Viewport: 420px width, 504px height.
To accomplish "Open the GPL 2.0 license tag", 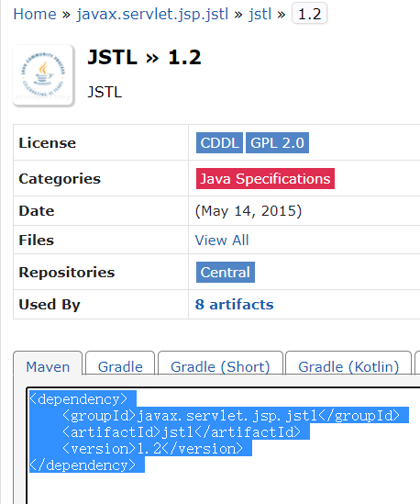I will [278, 142].
